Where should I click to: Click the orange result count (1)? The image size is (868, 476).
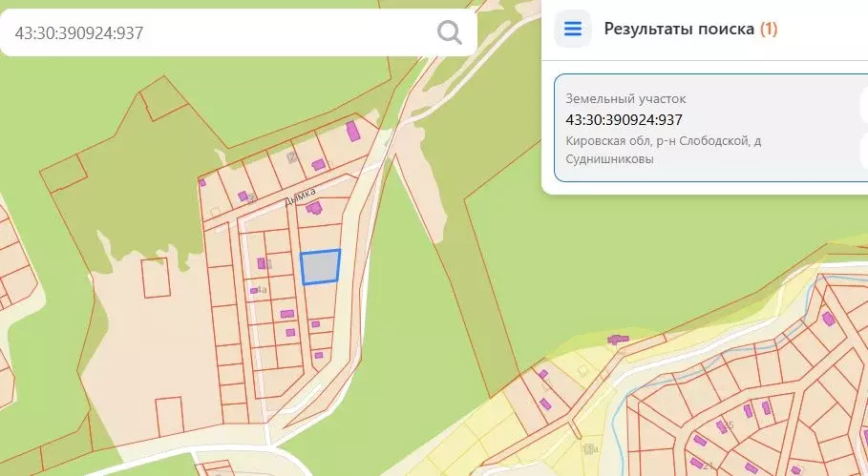[768, 29]
